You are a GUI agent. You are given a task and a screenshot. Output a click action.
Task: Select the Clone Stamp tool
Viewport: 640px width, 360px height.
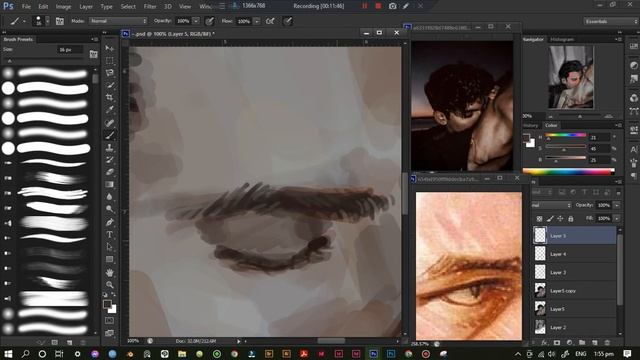coord(109,147)
